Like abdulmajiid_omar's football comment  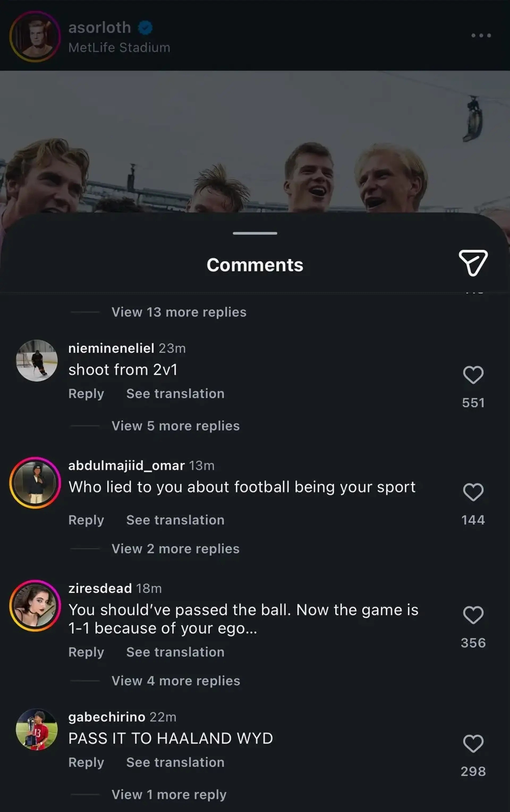coord(473,492)
